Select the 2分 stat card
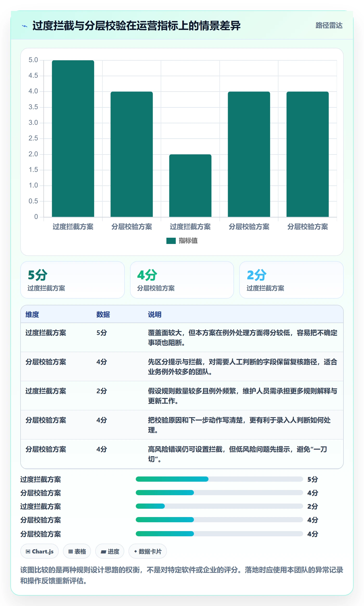 (x=291, y=280)
